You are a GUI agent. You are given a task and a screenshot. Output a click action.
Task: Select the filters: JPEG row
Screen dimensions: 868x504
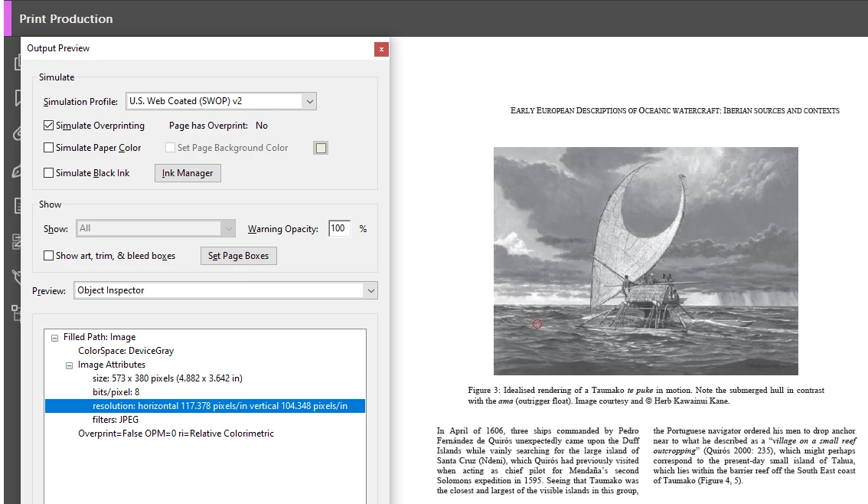[115, 420]
